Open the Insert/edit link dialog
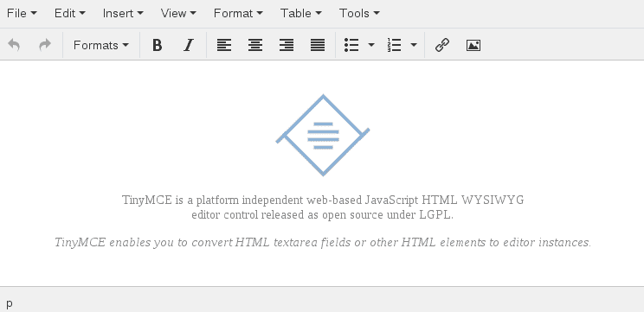Viewport: 644px width, 312px height. point(442,45)
